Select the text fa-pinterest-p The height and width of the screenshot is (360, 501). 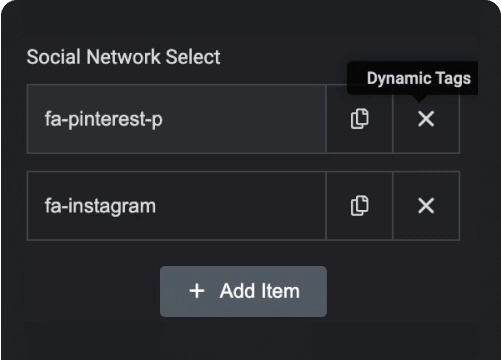104,119
